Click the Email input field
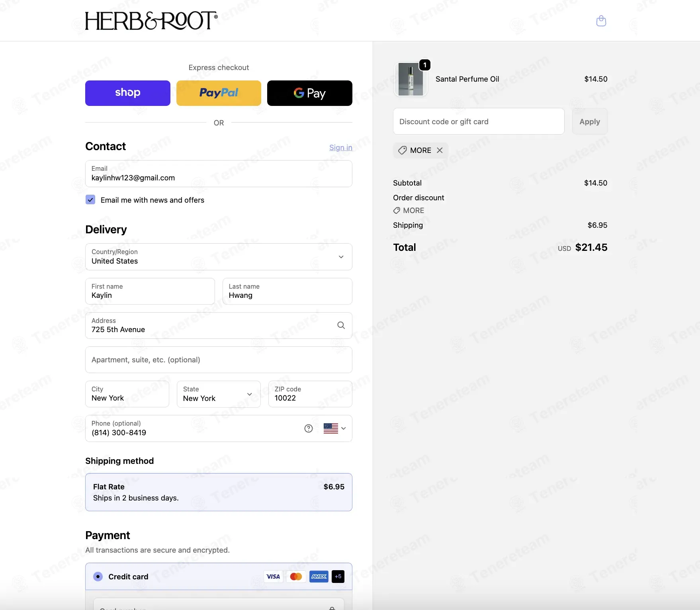This screenshot has height=610, width=700. click(219, 174)
